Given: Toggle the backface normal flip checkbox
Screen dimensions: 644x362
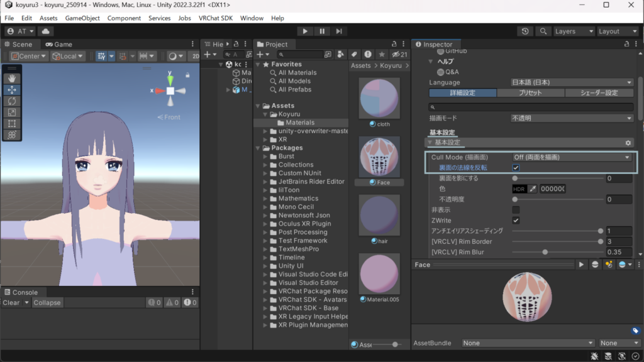Looking at the screenshot, I should coord(516,168).
